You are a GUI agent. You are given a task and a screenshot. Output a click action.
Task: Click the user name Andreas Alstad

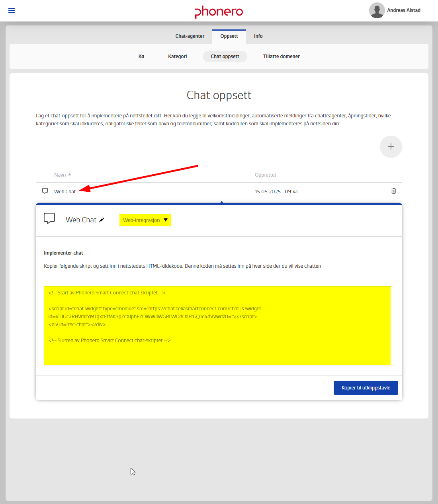[x=404, y=10]
